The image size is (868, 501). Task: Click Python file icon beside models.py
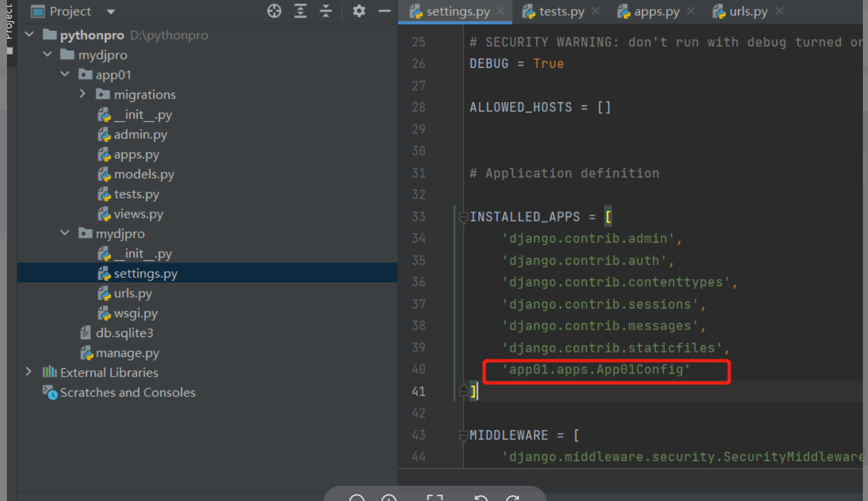click(x=104, y=174)
